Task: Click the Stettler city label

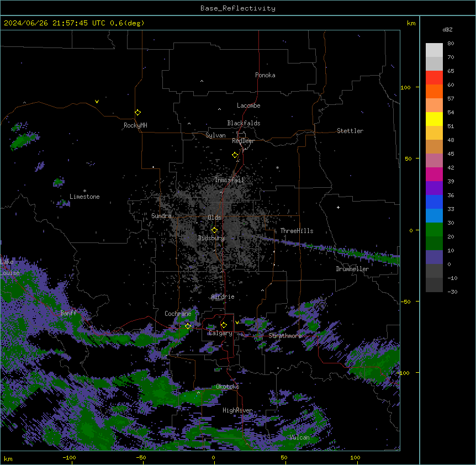Action: coord(350,131)
